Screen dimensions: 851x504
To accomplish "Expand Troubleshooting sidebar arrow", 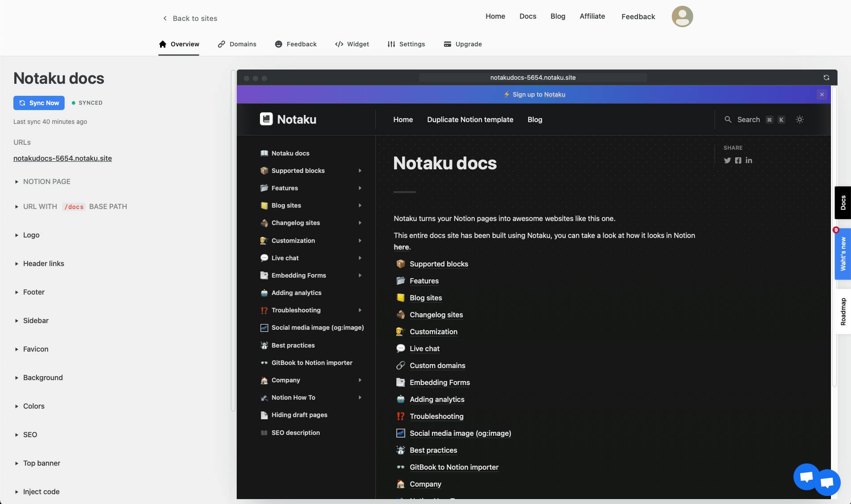I will click(360, 310).
